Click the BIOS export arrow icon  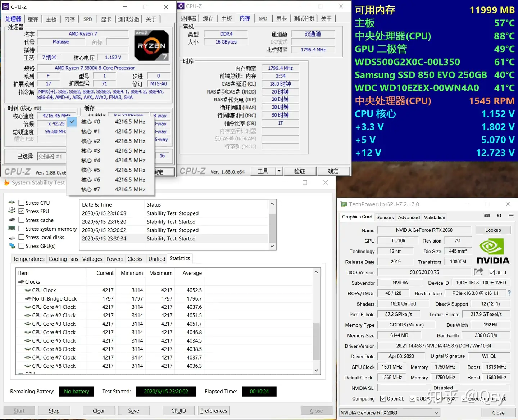[478, 272]
